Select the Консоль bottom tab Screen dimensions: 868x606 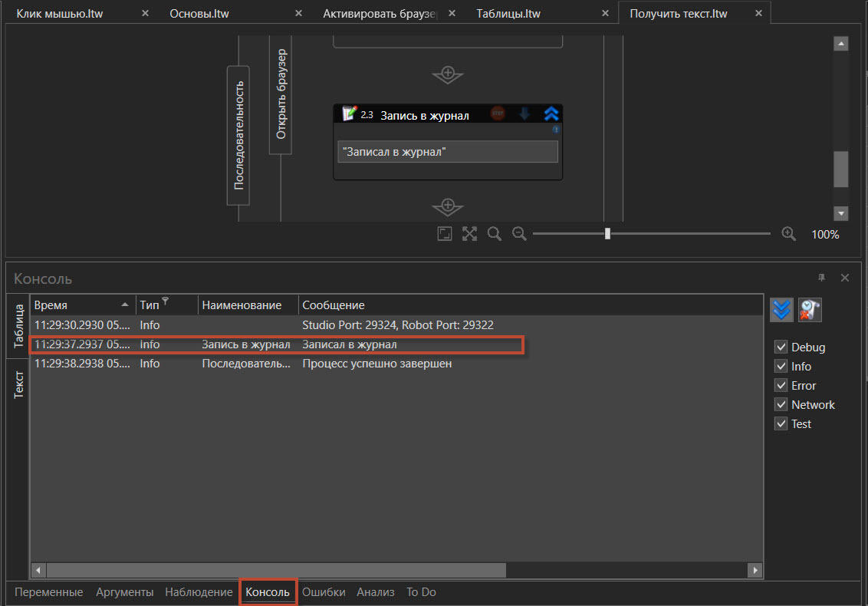[x=268, y=592]
